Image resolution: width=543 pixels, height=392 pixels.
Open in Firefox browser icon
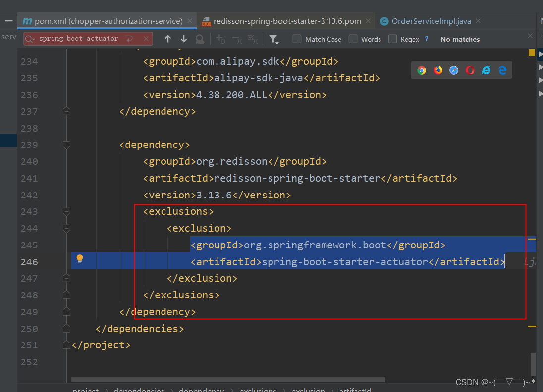tap(438, 70)
